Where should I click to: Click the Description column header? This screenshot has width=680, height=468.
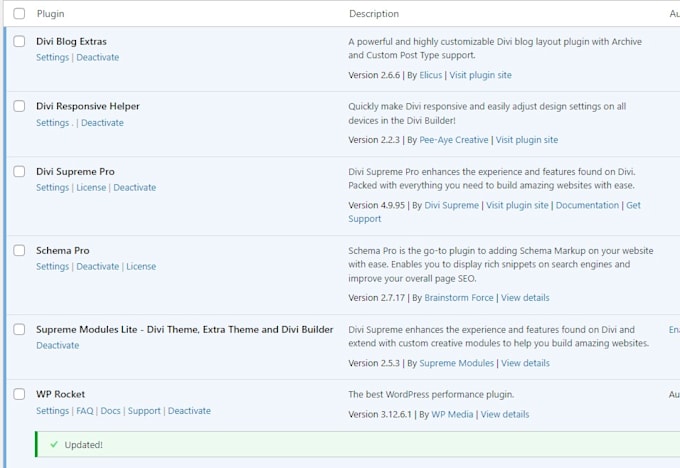click(x=374, y=14)
